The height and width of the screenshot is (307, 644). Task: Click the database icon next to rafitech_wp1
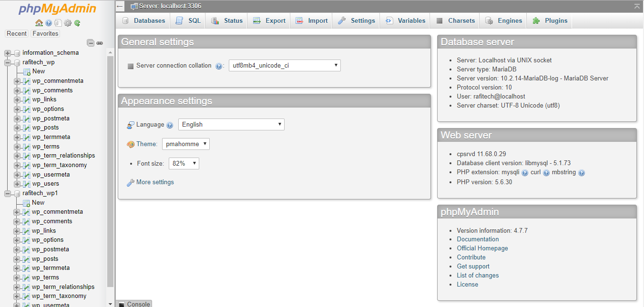pyautogui.click(x=17, y=193)
